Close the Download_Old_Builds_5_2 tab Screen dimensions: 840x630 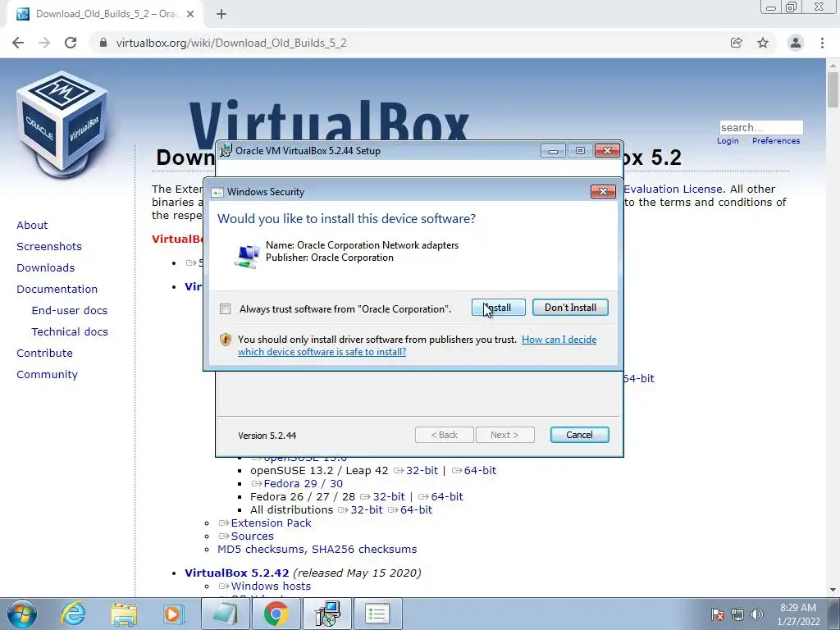pos(190,15)
